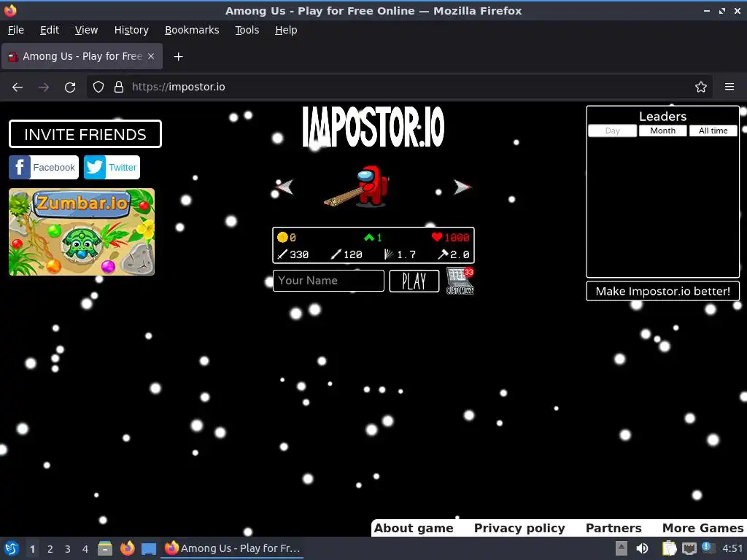Click the green level indicator 1

373,237
